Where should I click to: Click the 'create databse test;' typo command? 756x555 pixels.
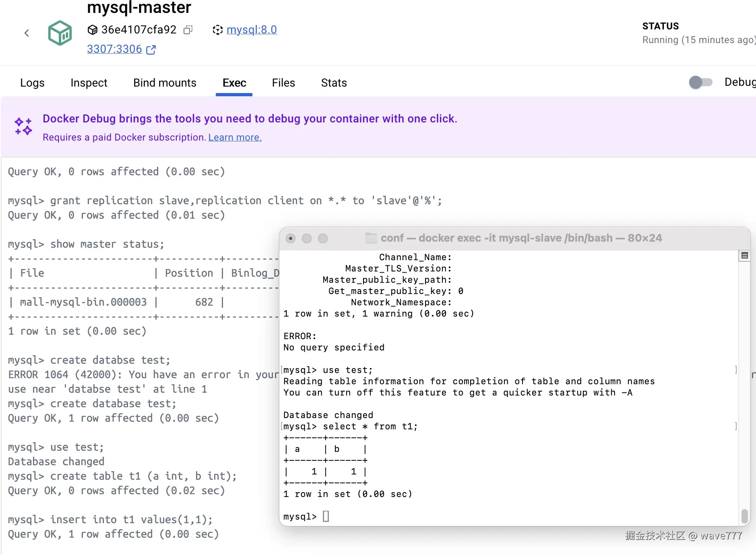click(x=89, y=360)
